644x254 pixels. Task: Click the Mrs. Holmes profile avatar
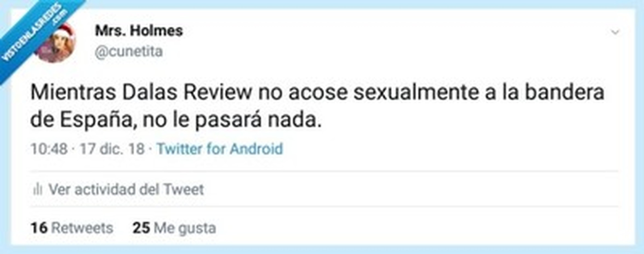[x=56, y=43]
